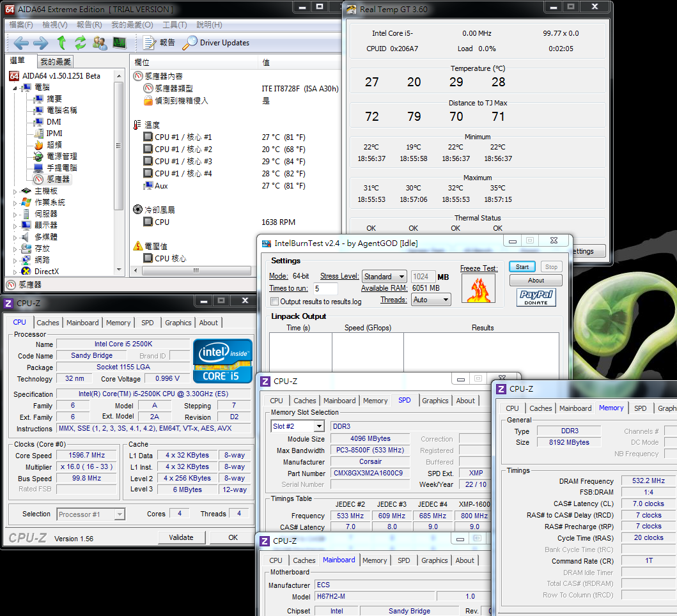Click the PayPal Donate image
This screenshot has width=677, height=616.
coord(536,297)
